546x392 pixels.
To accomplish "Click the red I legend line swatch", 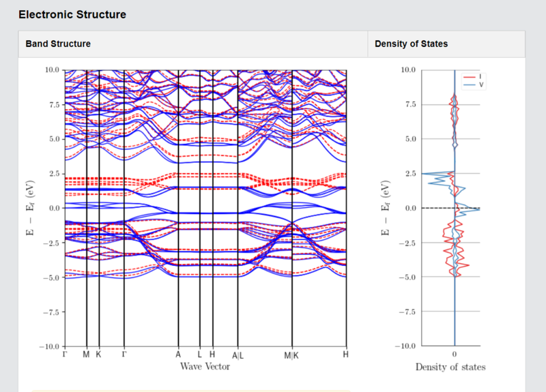I will point(470,77).
